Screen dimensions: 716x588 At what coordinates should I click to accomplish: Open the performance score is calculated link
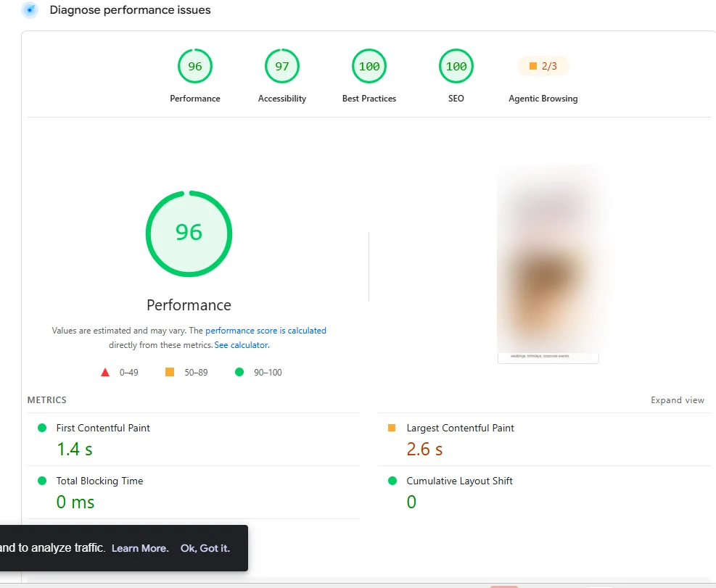point(266,331)
